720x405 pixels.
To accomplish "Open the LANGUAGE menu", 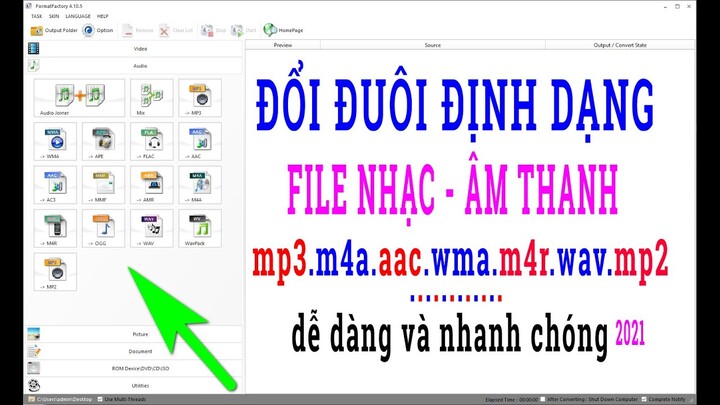I will point(78,16).
